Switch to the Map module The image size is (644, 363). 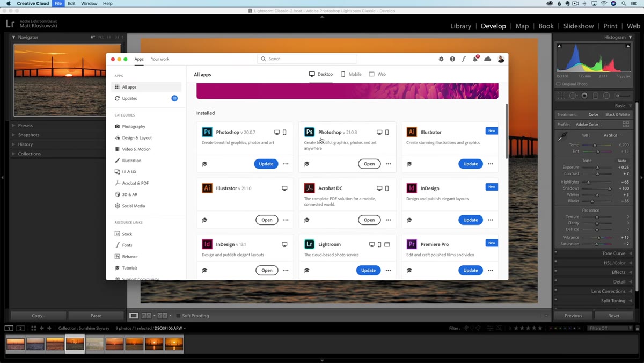coord(522,26)
